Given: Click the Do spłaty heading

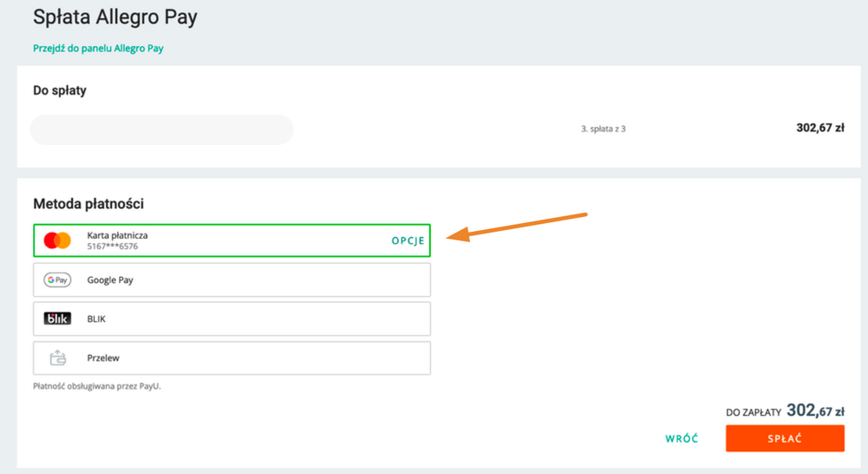Looking at the screenshot, I should tap(60, 90).
